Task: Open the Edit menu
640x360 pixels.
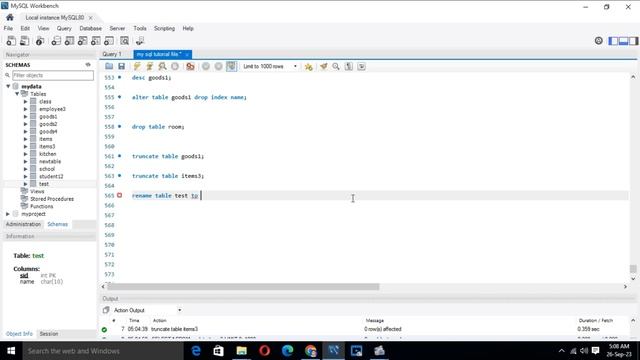Action: [x=25, y=28]
